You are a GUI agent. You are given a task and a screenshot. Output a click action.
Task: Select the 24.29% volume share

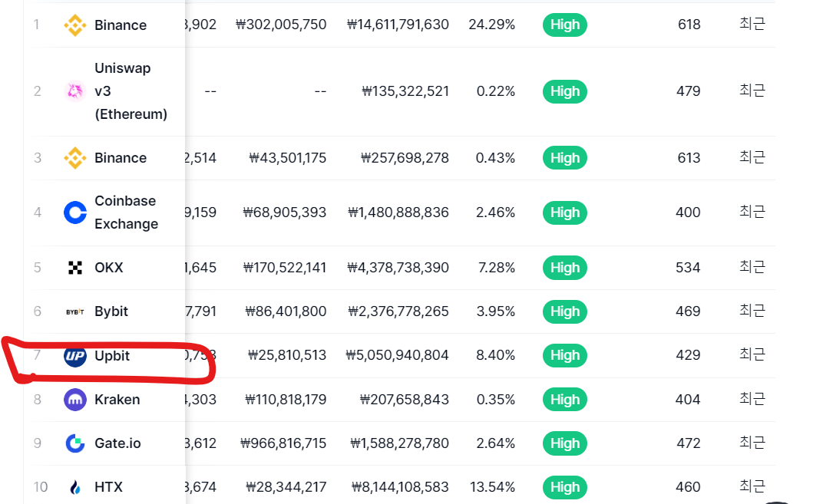492,25
